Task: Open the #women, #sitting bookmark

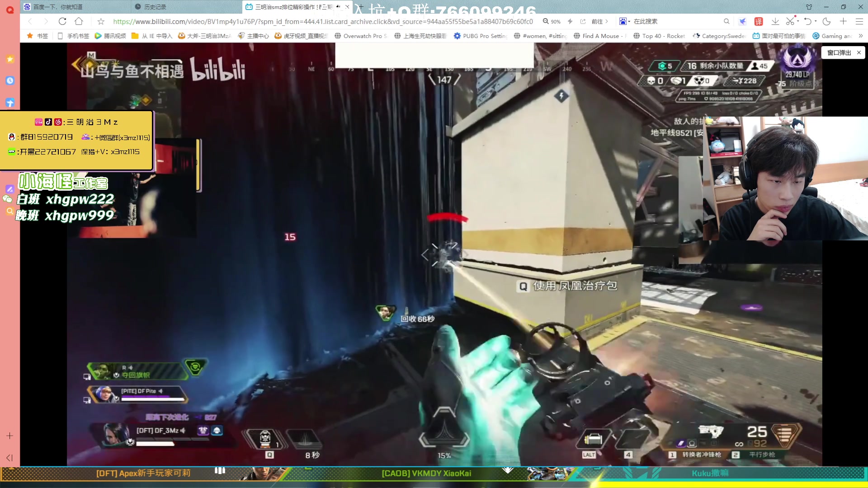Action: 540,36
